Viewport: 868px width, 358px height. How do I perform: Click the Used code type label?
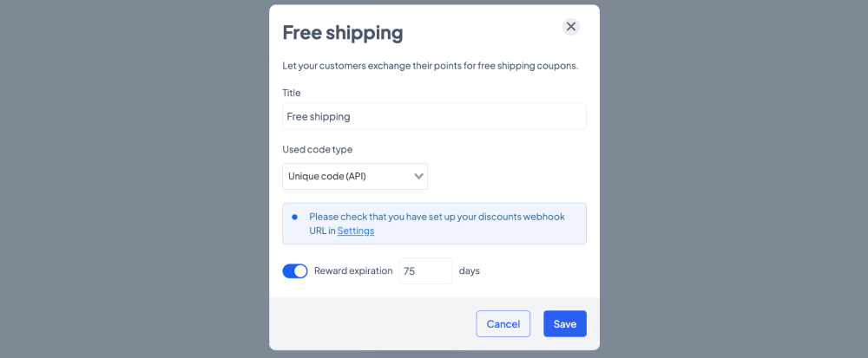tap(317, 149)
